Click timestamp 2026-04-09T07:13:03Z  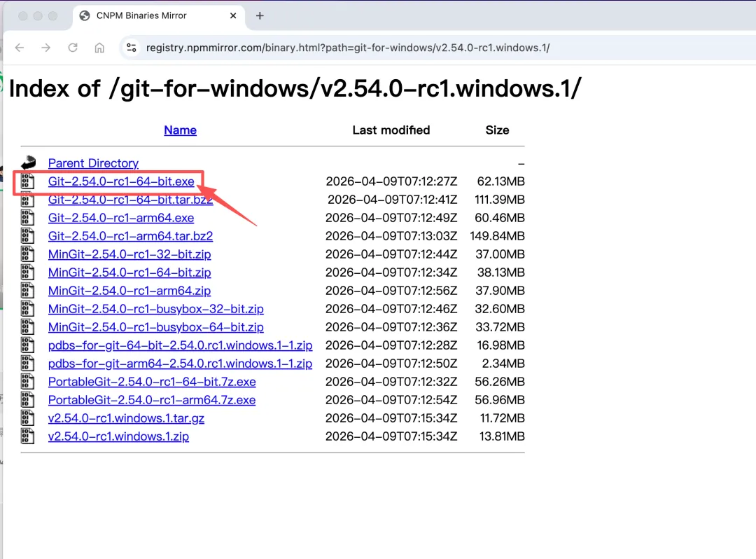click(391, 236)
